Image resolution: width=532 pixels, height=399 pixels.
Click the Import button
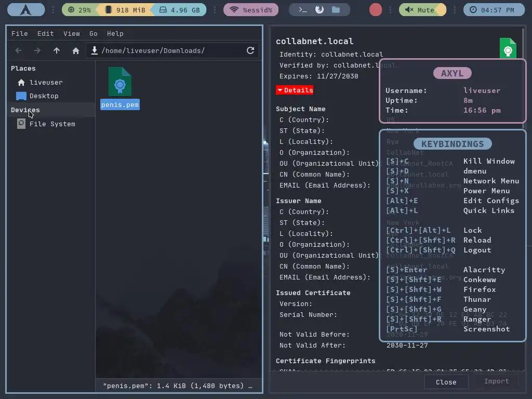point(496,381)
